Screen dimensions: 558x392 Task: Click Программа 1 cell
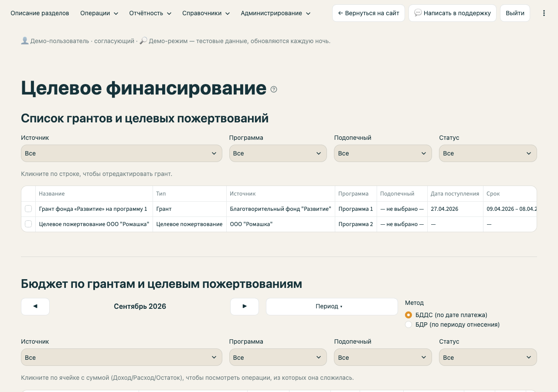tap(356, 209)
